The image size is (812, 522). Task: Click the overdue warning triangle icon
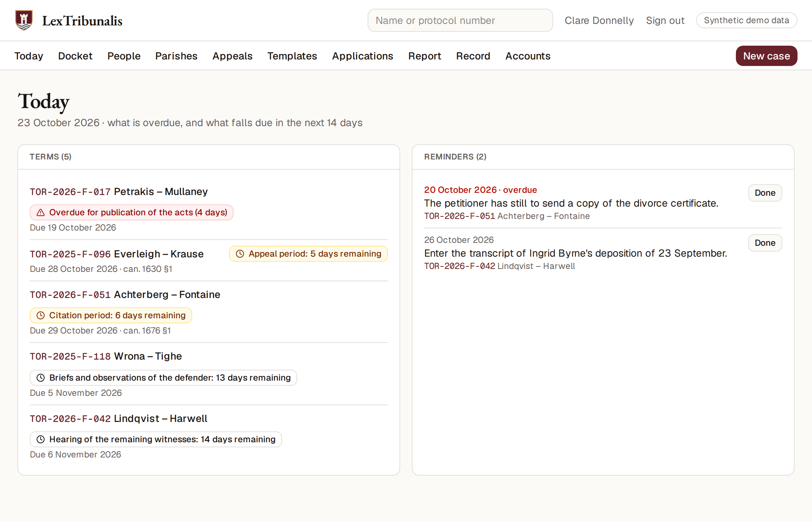pos(41,212)
